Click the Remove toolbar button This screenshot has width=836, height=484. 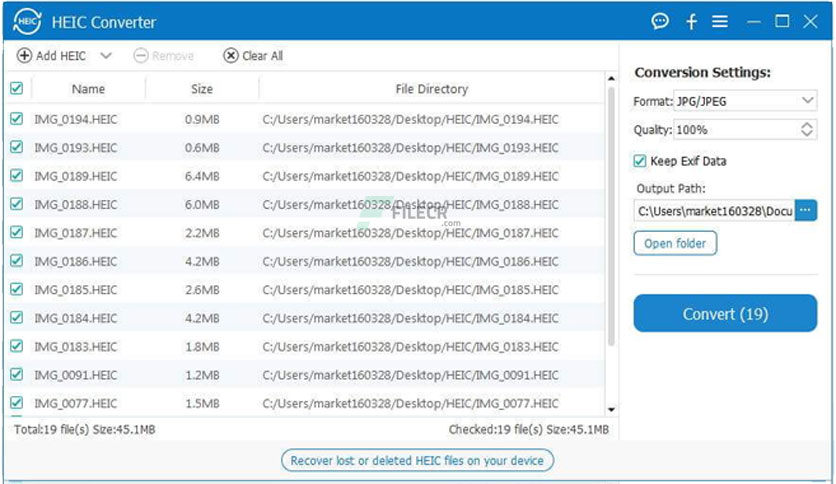tap(164, 55)
